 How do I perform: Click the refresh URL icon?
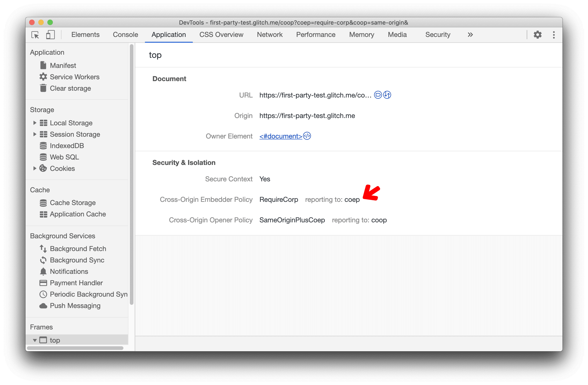pyautogui.click(x=387, y=95)
